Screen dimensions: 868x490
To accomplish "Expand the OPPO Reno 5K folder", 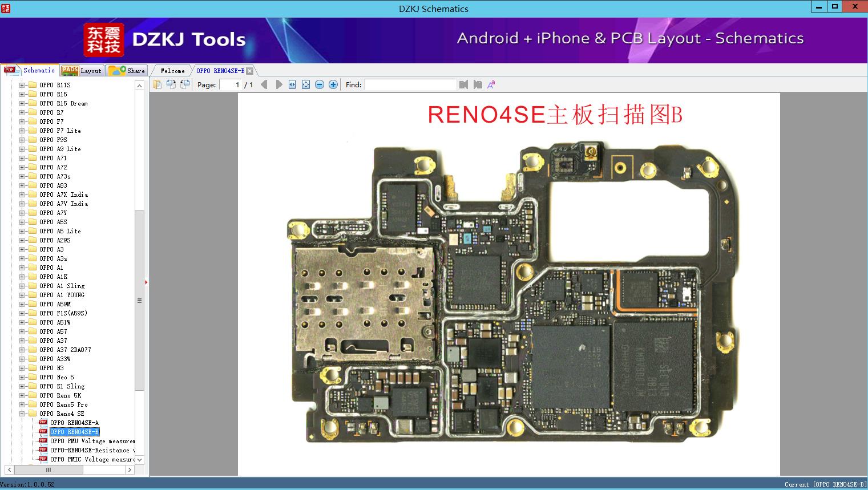I will point(22,395).
